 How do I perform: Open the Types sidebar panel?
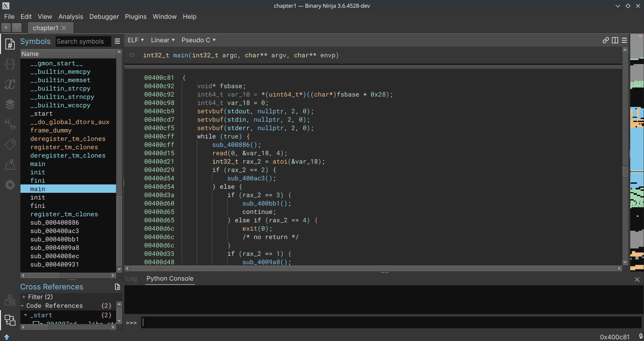10,64
